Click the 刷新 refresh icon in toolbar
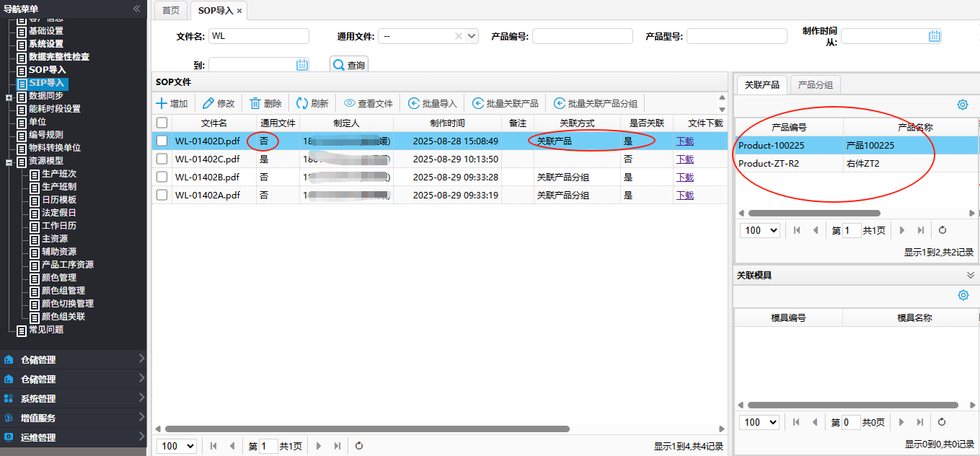 coord(302,103)
